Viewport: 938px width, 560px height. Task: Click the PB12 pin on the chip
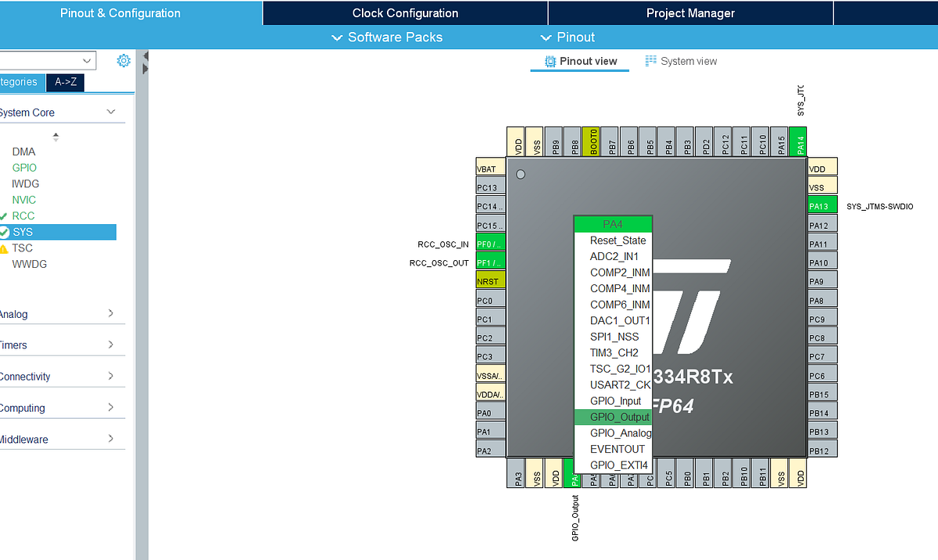822,449
